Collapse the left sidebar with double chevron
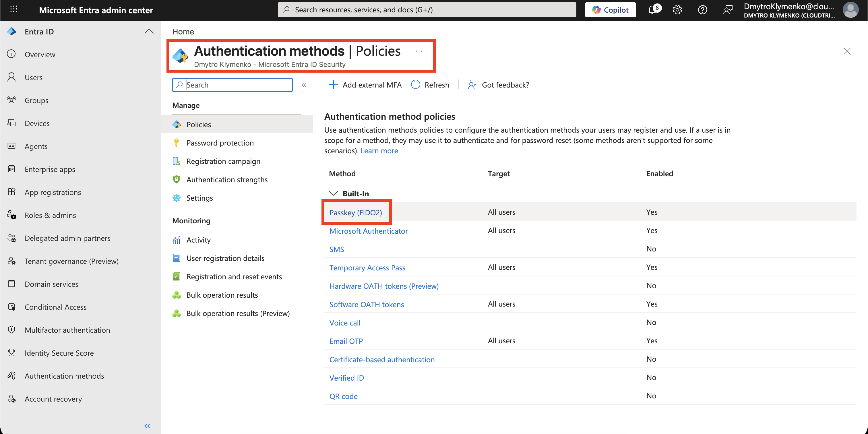The height and width of the screenshot is (434, 868). coord(147,426)
